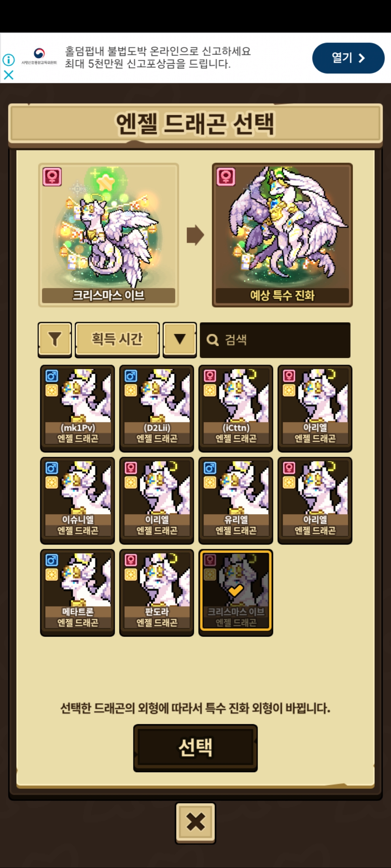
Task: Dismiss the ad with blue X icon
Action: 9,75
